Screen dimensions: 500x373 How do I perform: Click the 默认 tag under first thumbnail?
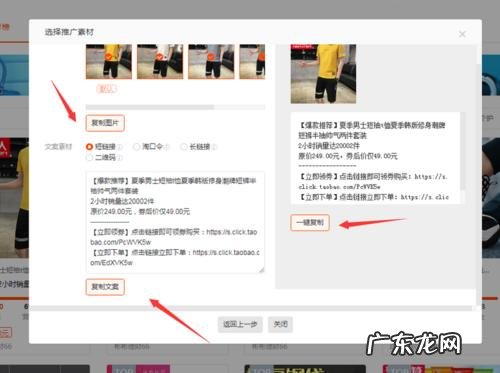tap(107, 89)
